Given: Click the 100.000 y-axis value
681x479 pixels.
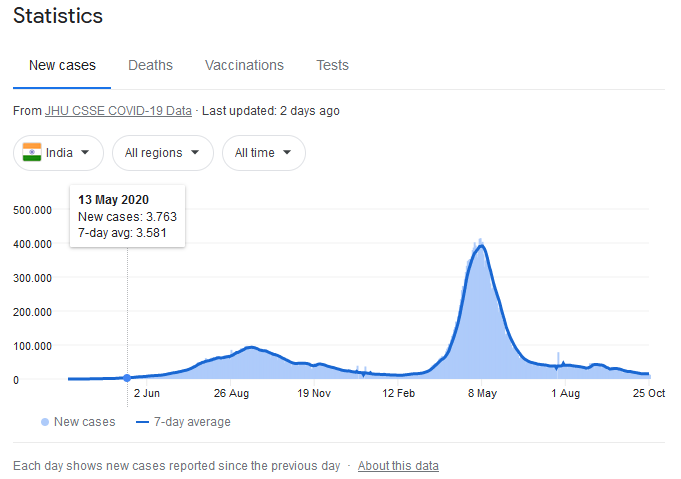Looking at the screenshot, I should [33, 346].
